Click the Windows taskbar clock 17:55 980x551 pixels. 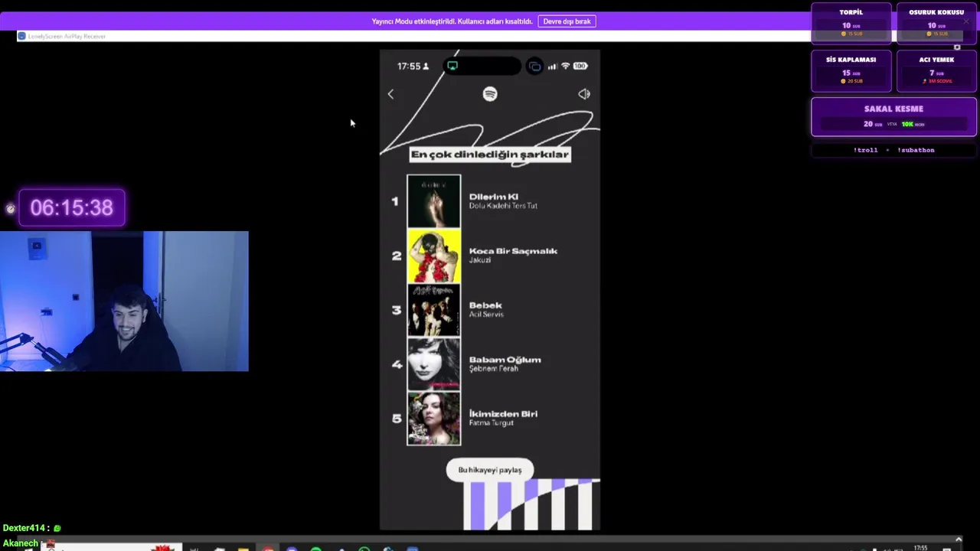921,547
